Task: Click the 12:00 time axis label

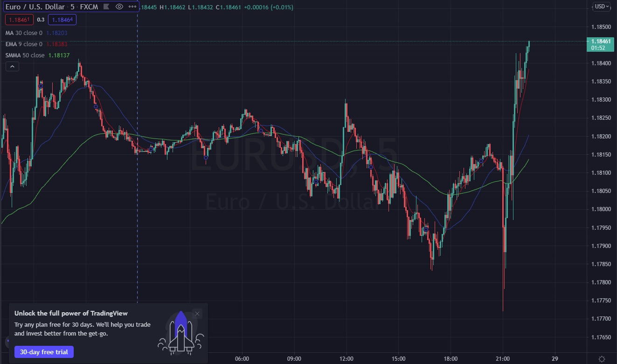Action: pos(346,359)
